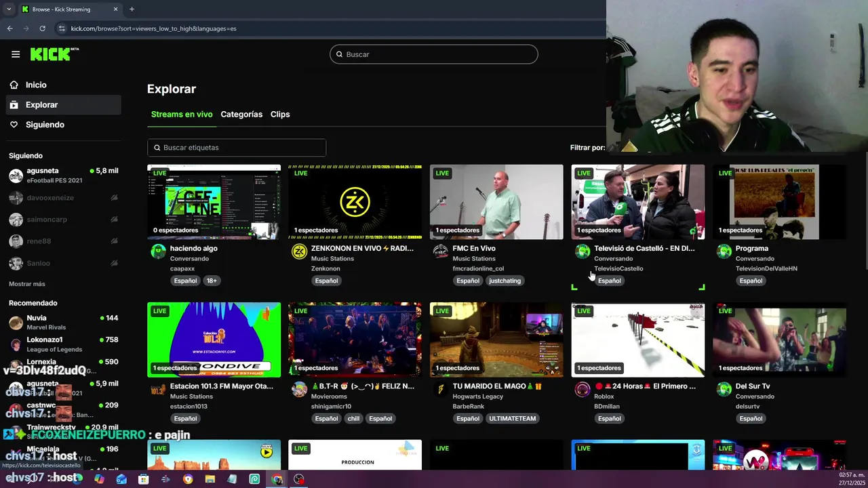Open the Estacion 101.3 FM stream thumbnail
The width and height of the screenshot is (868, 488).
(214, 340)
